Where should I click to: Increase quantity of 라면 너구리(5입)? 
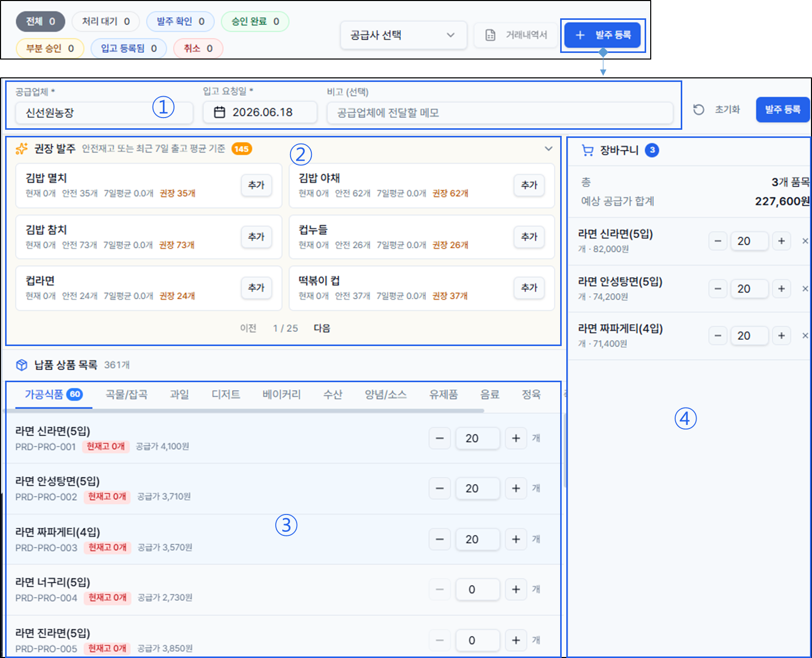click(516, 589)
